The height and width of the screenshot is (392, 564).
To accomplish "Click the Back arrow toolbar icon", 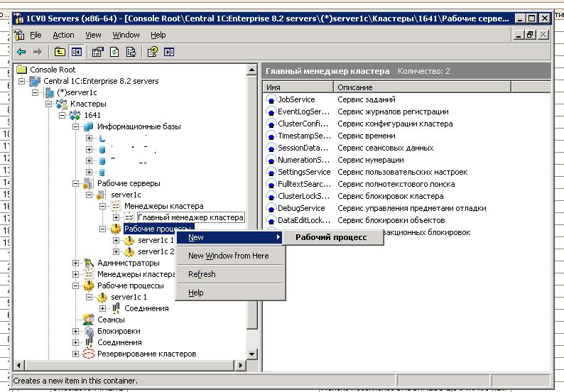I will click(x=21, y=52).
